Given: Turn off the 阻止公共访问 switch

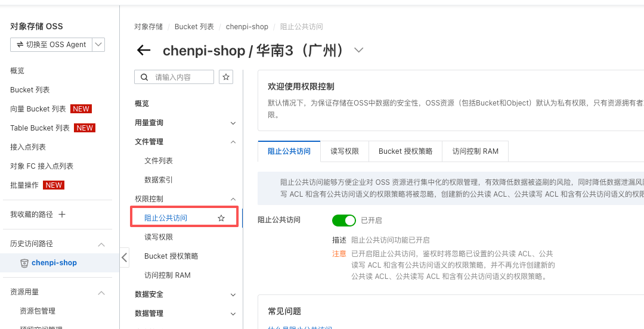Looking at the screenshot, I should [x=344, y=221].
